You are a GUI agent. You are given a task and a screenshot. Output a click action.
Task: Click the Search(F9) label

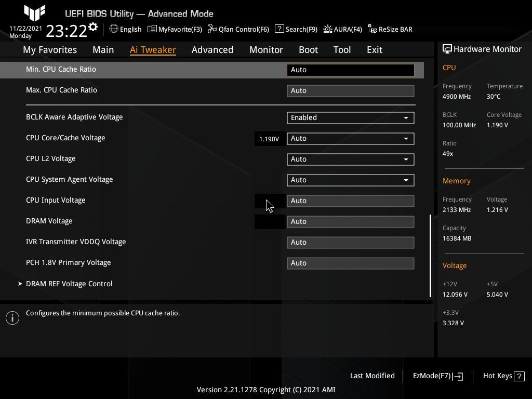click(x=301, y=30)
